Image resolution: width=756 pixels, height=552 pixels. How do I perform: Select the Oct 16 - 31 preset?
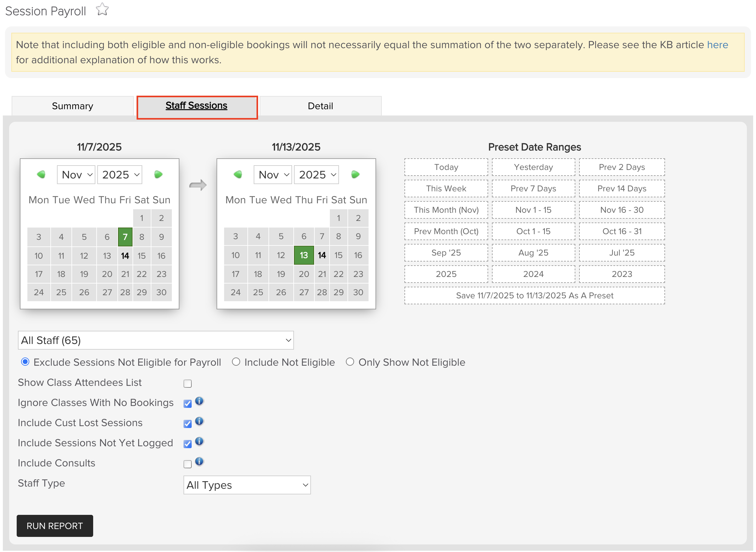(622, 231)
